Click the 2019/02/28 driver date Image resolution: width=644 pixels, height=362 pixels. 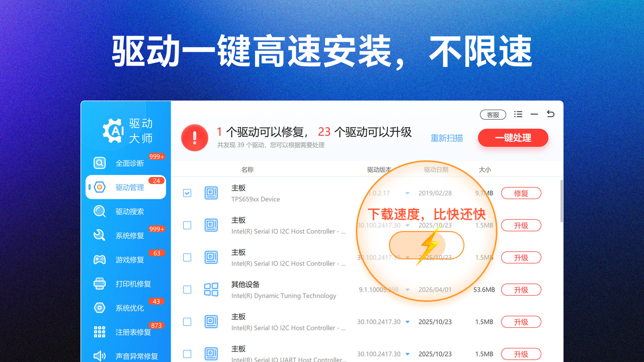(x=435, y=193)
